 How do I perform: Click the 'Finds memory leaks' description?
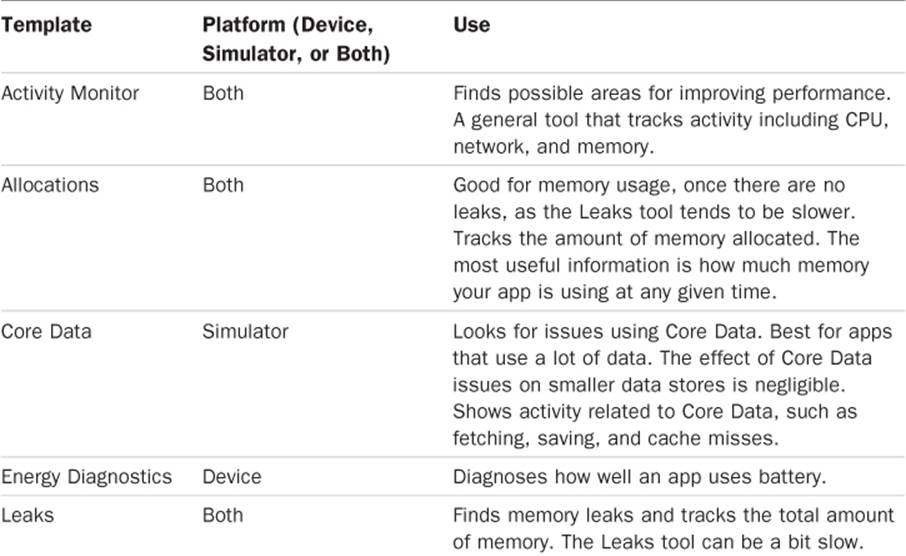point(674,528)
